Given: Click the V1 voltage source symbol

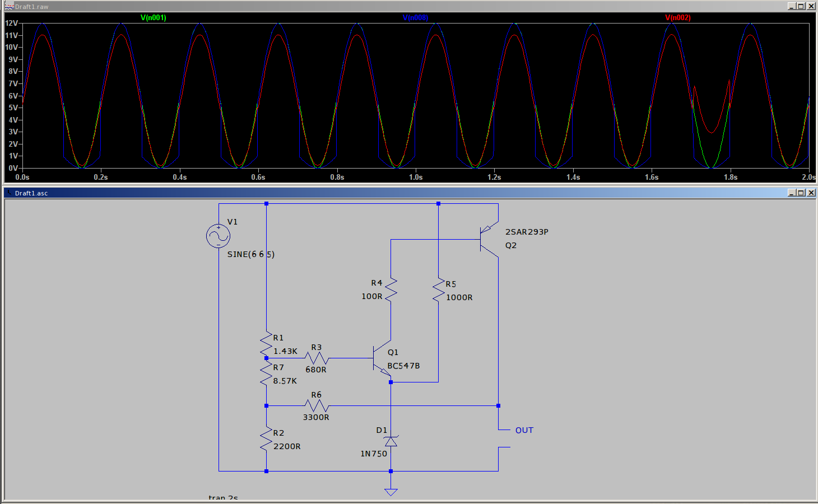Looking at the screenshot, I should pyautogui.click(x=218, y=236).
